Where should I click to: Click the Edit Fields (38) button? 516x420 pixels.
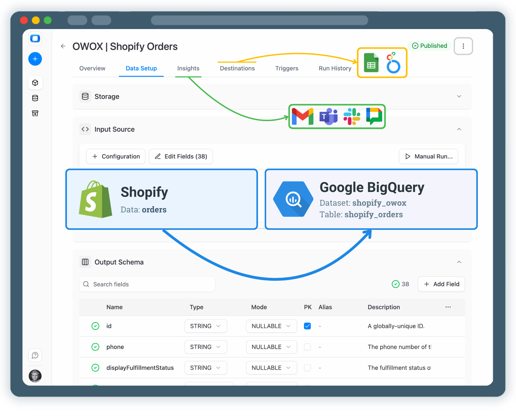point(181,156)
